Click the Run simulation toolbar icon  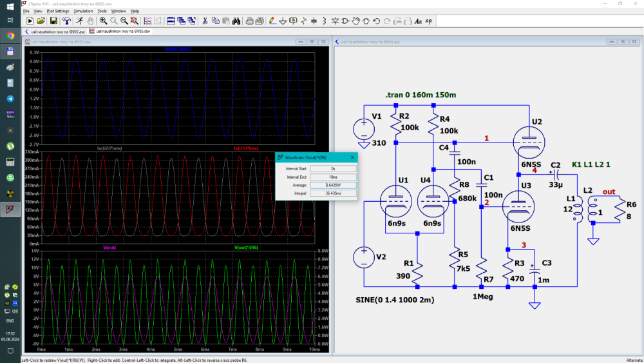[79, 21]
